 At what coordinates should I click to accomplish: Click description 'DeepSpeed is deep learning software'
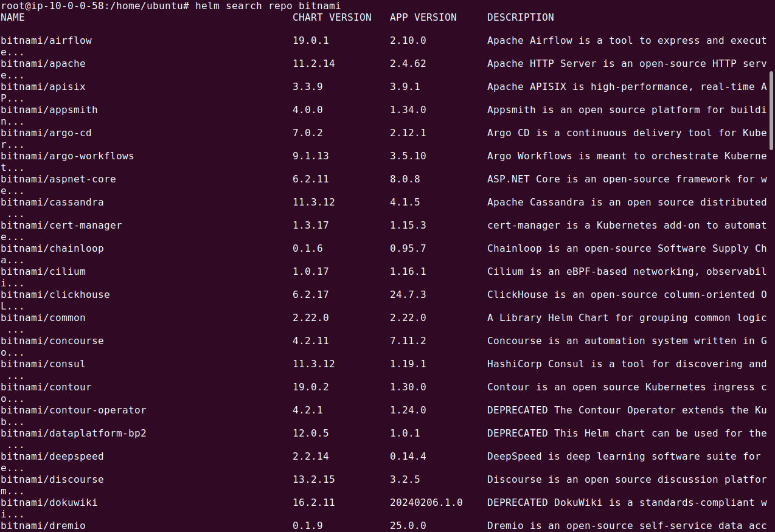[594, 457]
